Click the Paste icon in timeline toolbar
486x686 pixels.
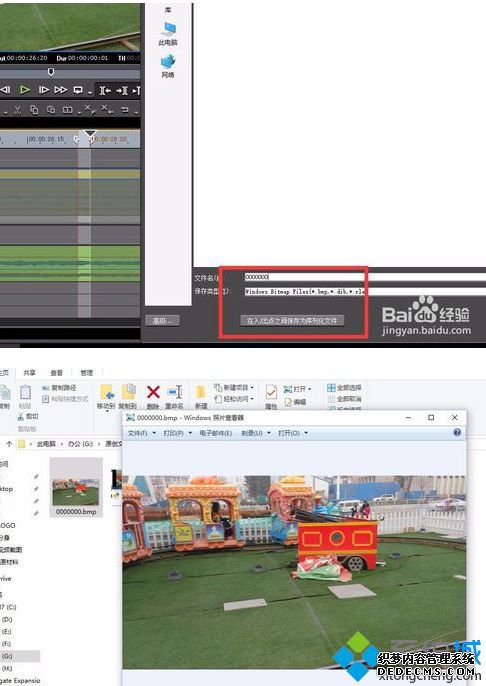(51, 110)
